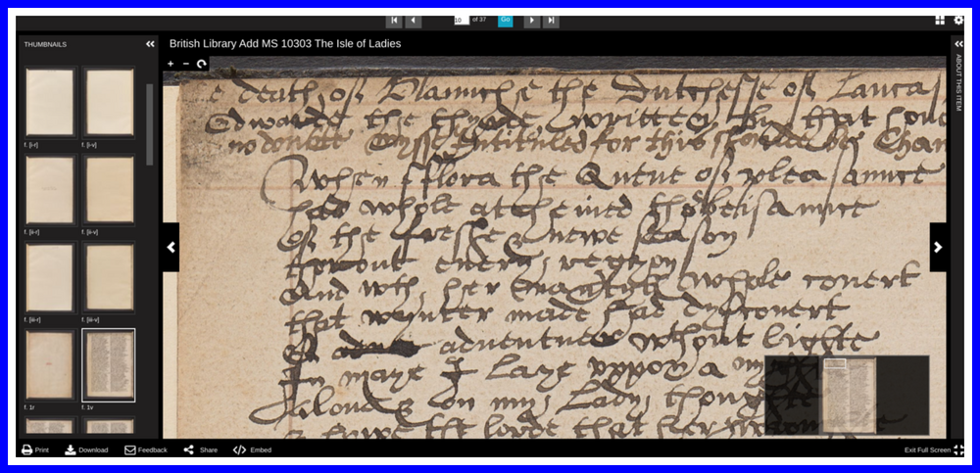980x473 pixels.
Task: Go to the previous page in top toolbar
Action: [x=414, y=21]
